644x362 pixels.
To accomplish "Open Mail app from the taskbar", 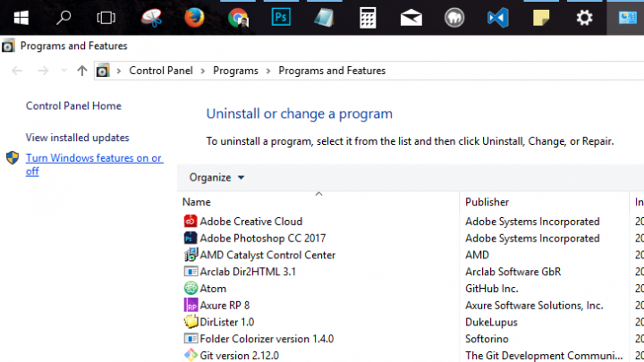I will tap(411, 18).
